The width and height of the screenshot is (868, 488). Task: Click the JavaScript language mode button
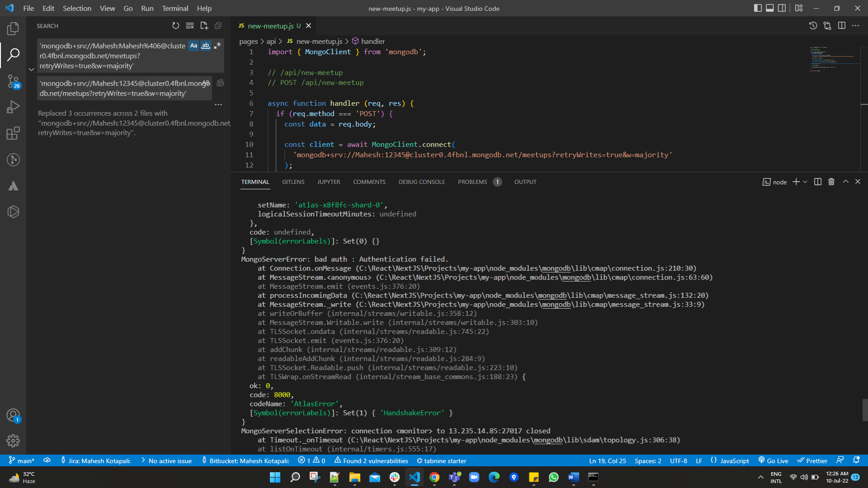pos(734,461)
